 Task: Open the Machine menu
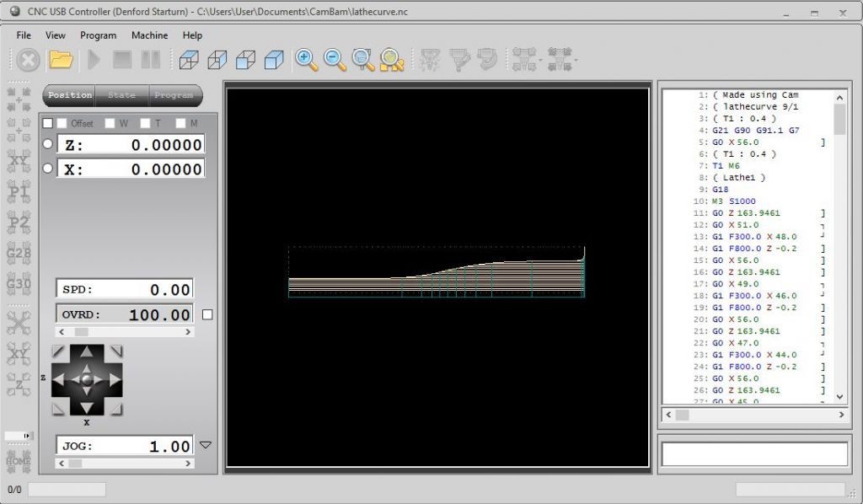150,35
